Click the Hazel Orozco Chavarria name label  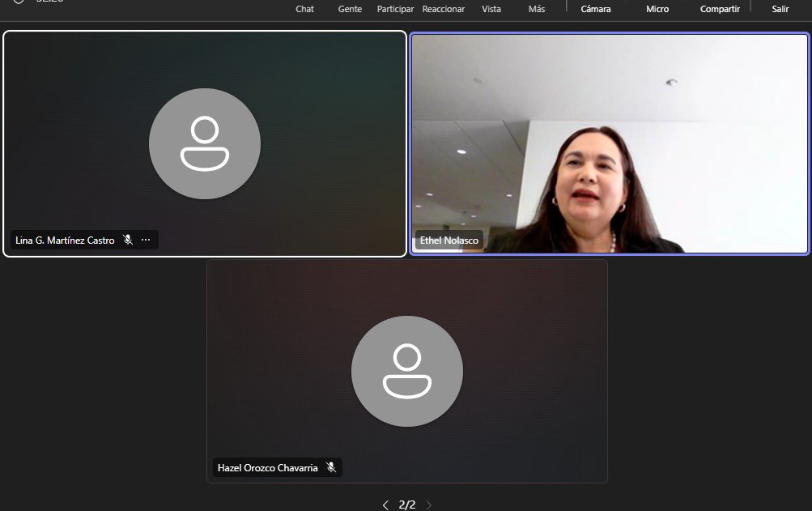267,468
